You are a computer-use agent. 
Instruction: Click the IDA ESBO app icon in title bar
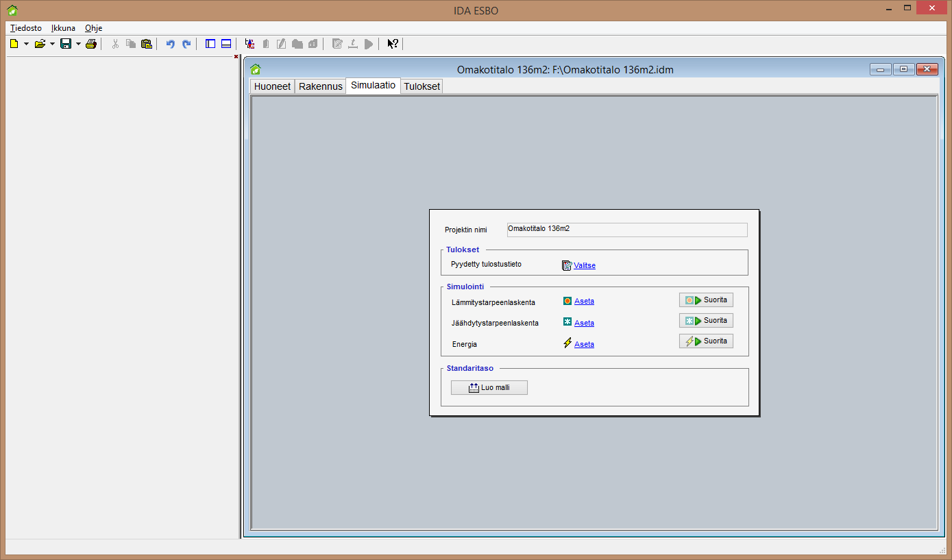tap(12, 10)
